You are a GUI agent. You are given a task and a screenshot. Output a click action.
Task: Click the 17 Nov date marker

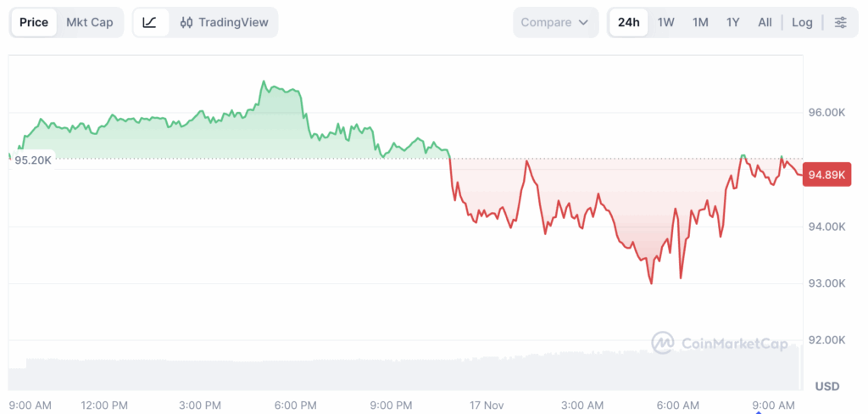tap(487, 406)
